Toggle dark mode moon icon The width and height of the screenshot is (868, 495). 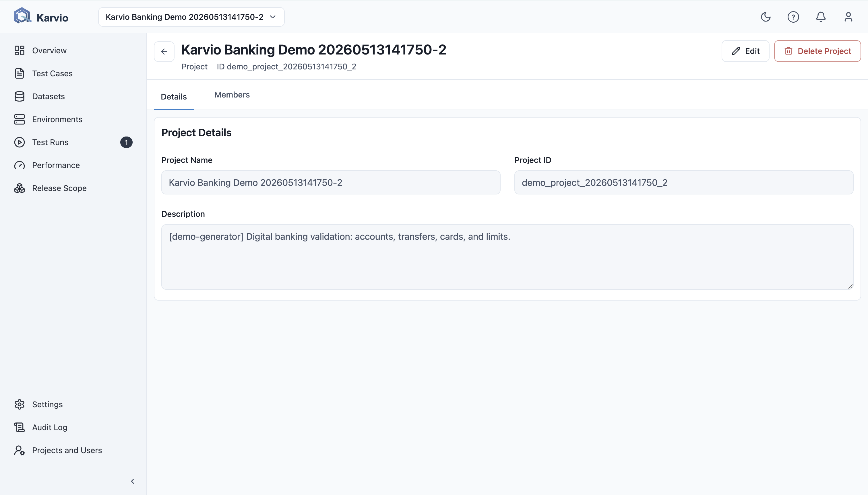pos(766,17)
